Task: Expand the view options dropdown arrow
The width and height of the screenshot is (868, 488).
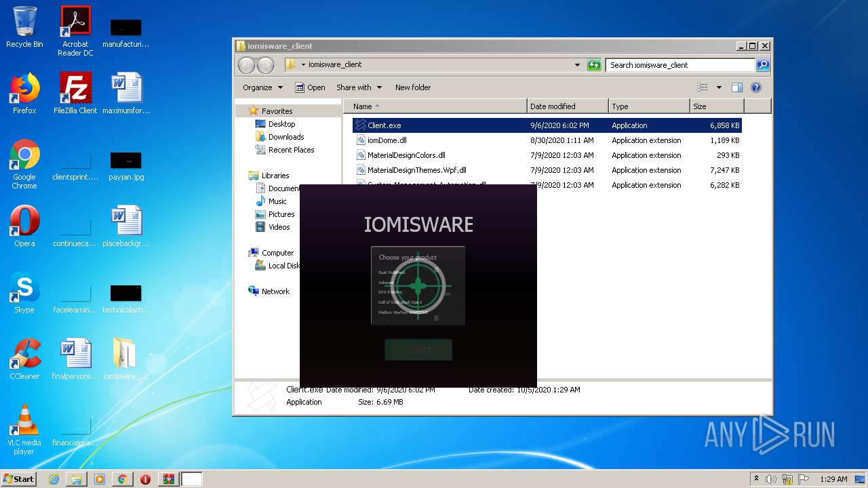Action: tap(719, 87)
